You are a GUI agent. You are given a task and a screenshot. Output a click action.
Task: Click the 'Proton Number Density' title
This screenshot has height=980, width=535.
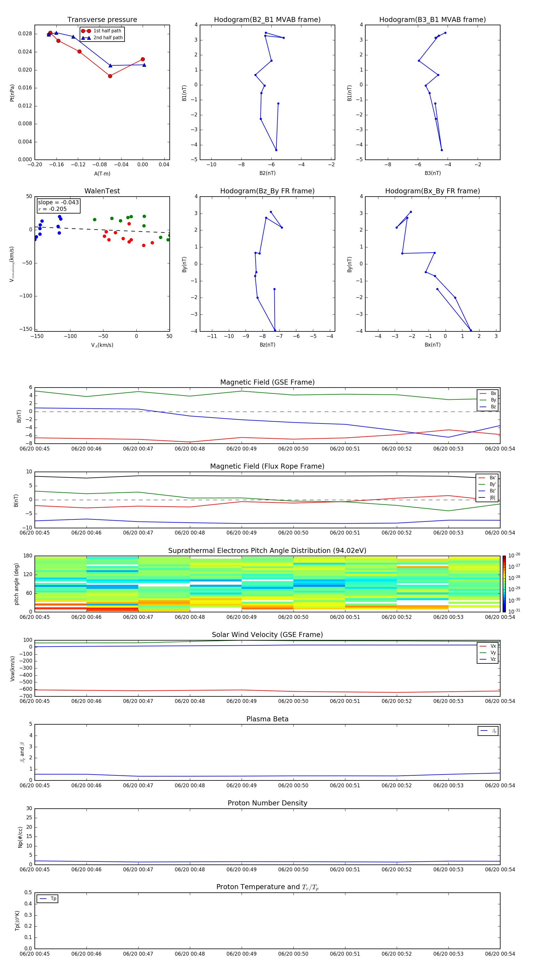point(267,803)
